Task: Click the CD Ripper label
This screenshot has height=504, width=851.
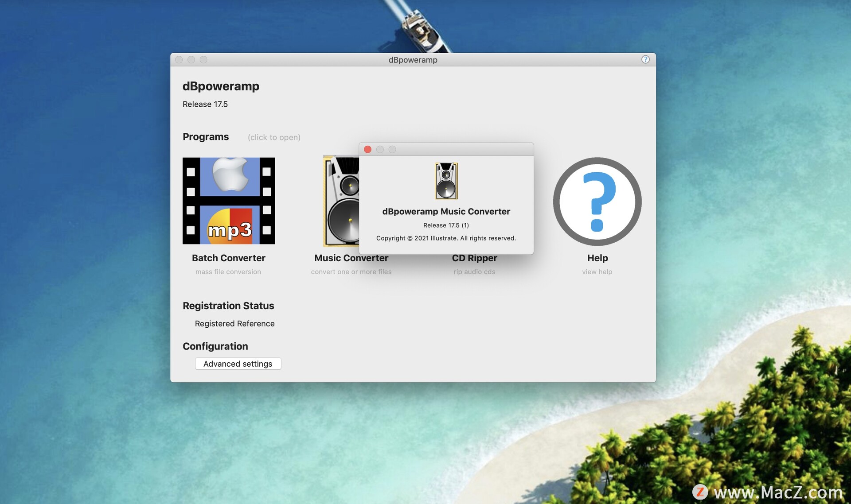Action: pyautogui.click(x=474, y=259)
